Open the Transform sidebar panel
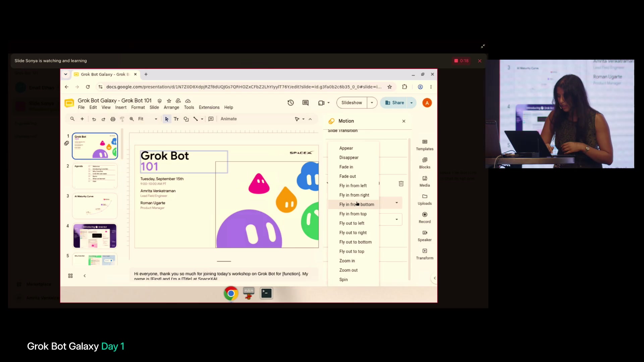The image size is (644, 362). click(x=425, y=254)
